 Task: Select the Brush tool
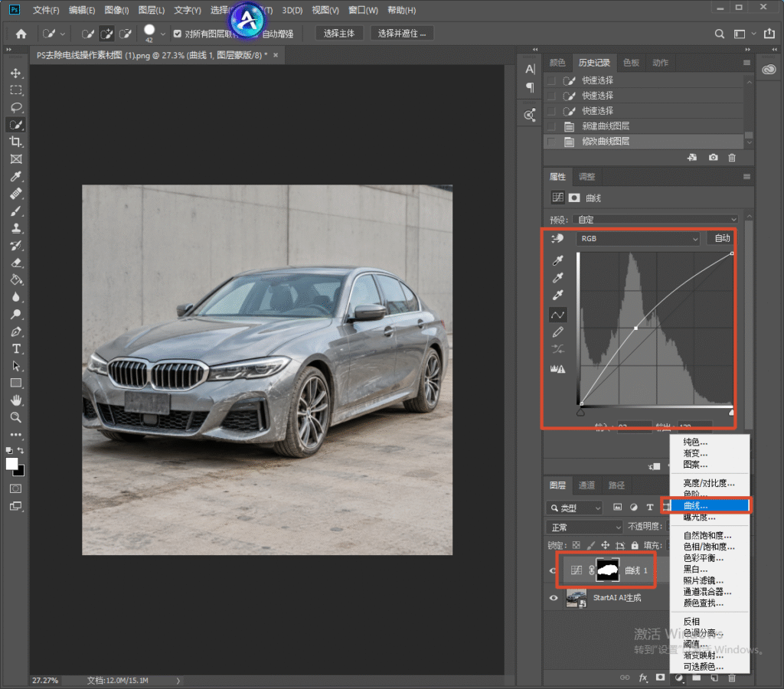pos(16,211)
